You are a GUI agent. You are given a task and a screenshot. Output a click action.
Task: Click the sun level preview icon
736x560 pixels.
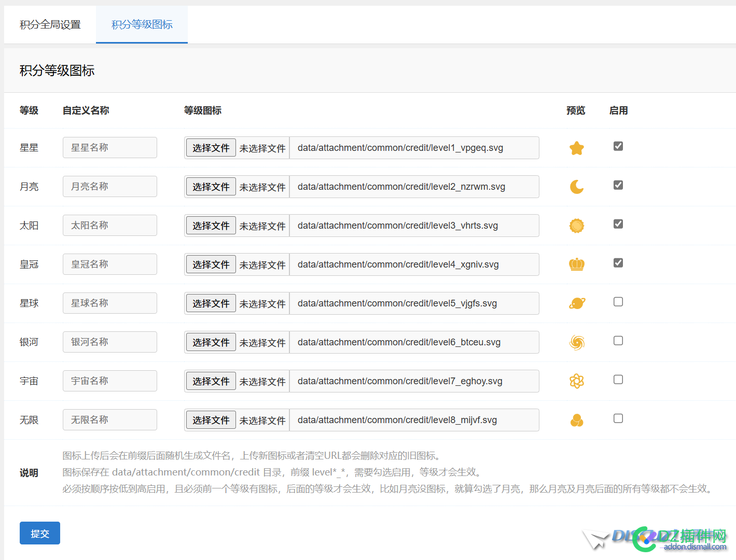576,226
